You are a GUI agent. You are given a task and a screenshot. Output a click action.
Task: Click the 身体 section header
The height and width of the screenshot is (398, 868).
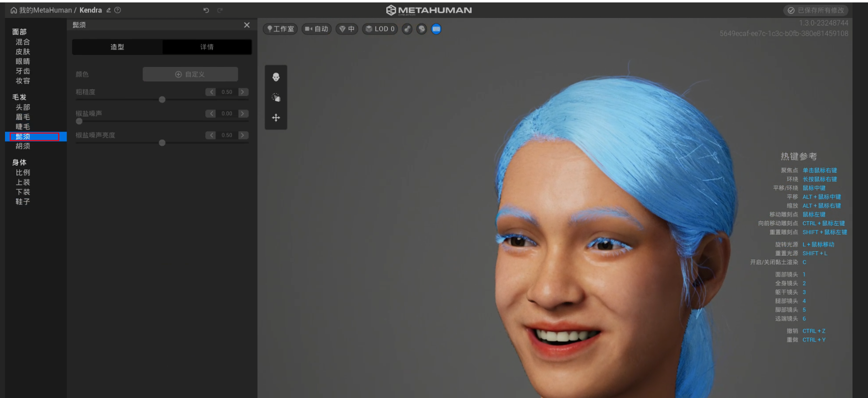click(x=19, y=162)
